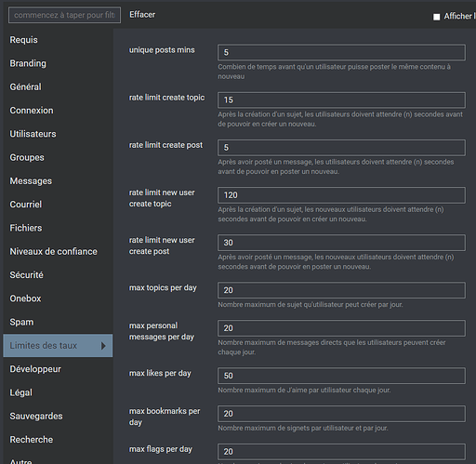The image size is (476, 464).
Task: Click rate limit new user create topic field
Action: [x=341, y=195]
